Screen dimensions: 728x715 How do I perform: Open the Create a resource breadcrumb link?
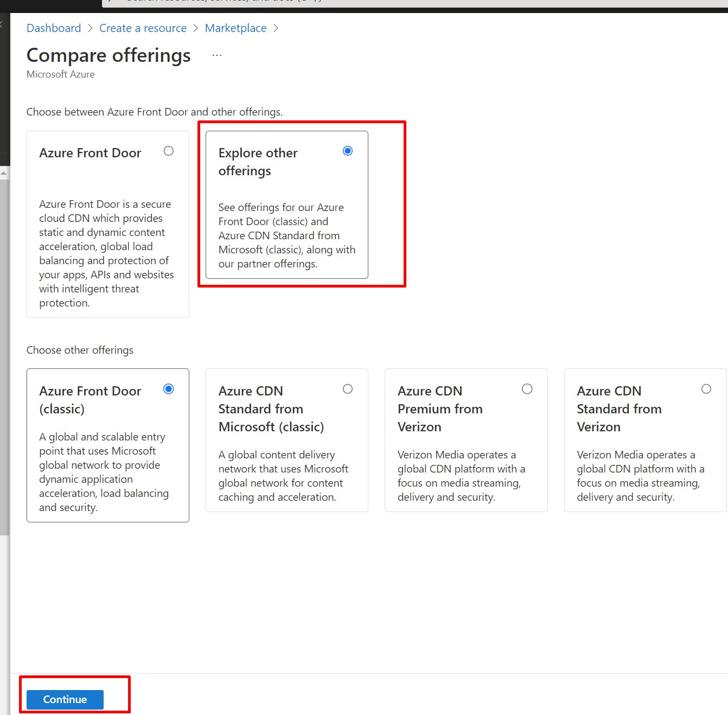coord(143,28)
